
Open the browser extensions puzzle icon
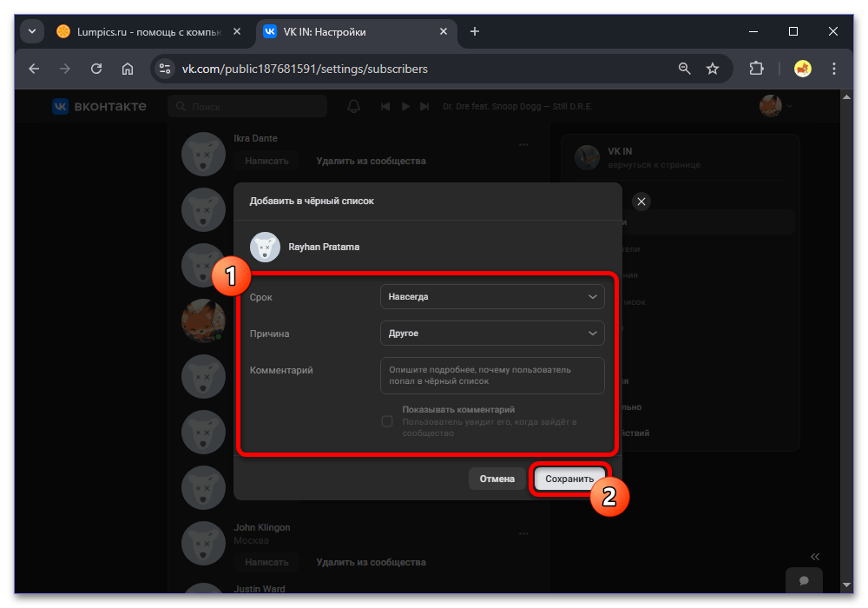tap(756, 69)
